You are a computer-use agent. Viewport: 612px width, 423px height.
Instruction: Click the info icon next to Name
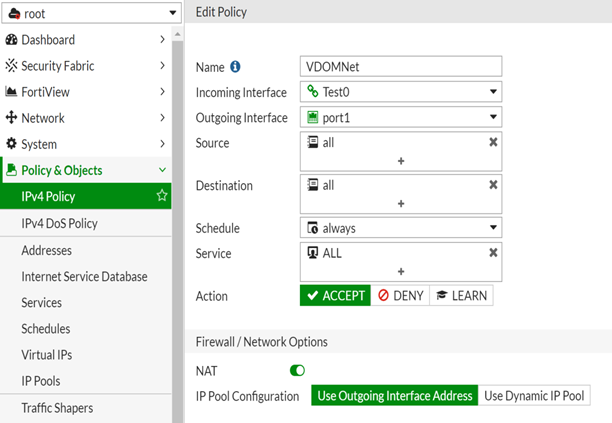[236, 67]
